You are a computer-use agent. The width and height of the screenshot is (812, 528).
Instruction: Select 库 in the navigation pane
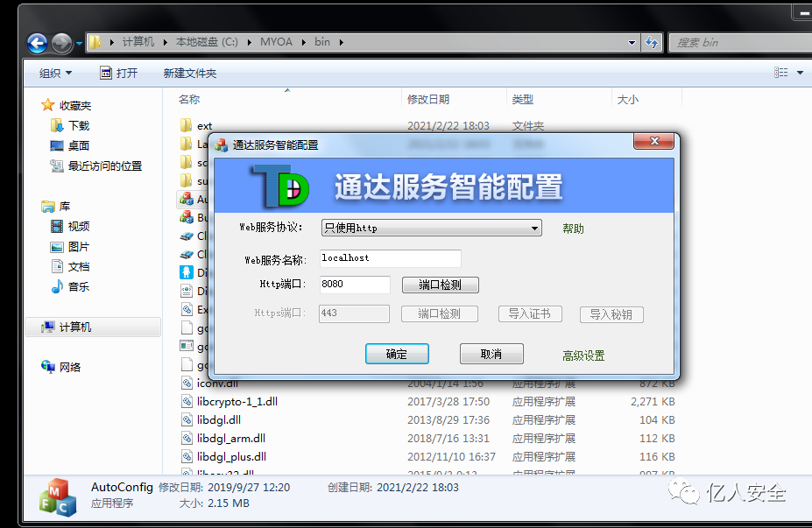point(56,207)
